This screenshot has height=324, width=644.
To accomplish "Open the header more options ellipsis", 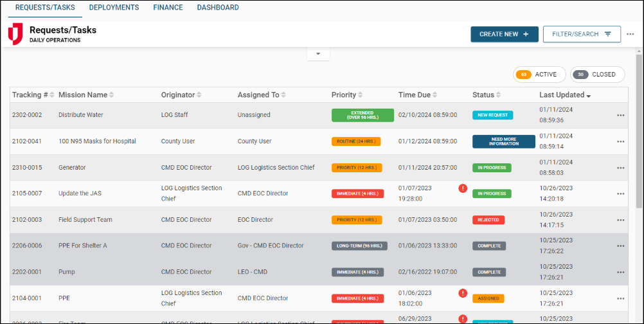I will 631,34.
